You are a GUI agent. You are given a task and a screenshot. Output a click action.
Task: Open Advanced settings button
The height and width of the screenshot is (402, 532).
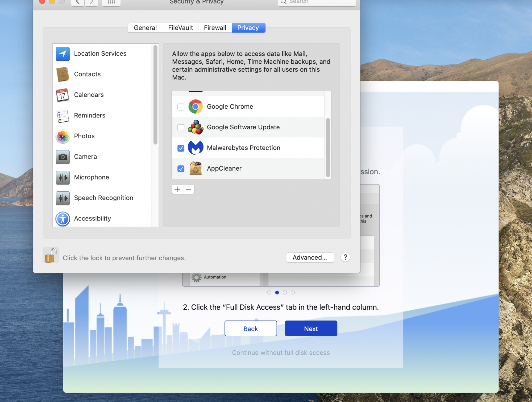pyautogui.click(x=310, y=257)
